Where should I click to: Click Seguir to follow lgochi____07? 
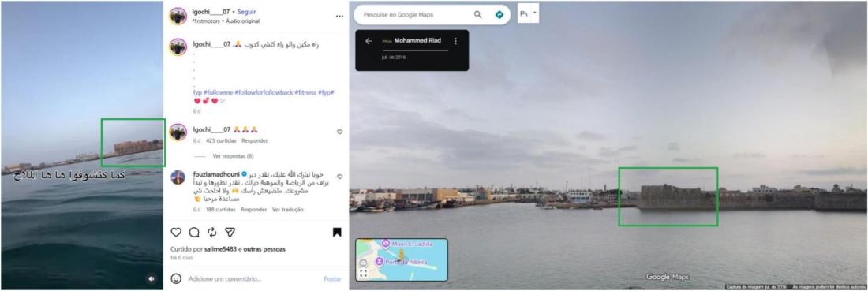tap(247, 12)
